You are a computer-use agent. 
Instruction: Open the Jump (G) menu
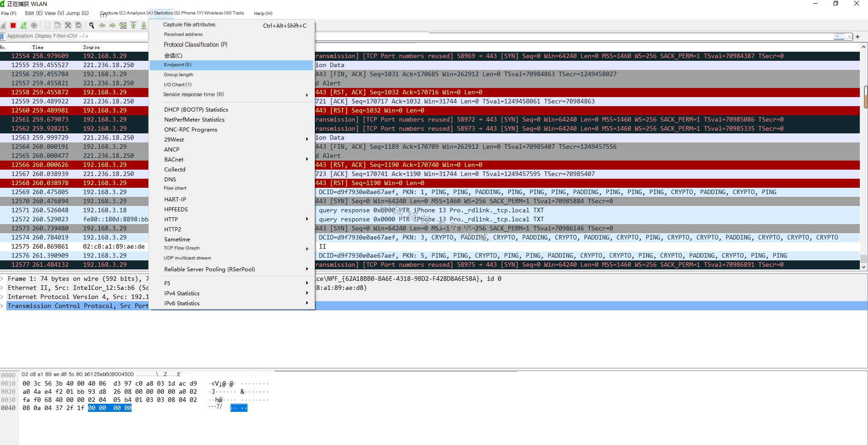pyautogui.click(x=77, y=13)
